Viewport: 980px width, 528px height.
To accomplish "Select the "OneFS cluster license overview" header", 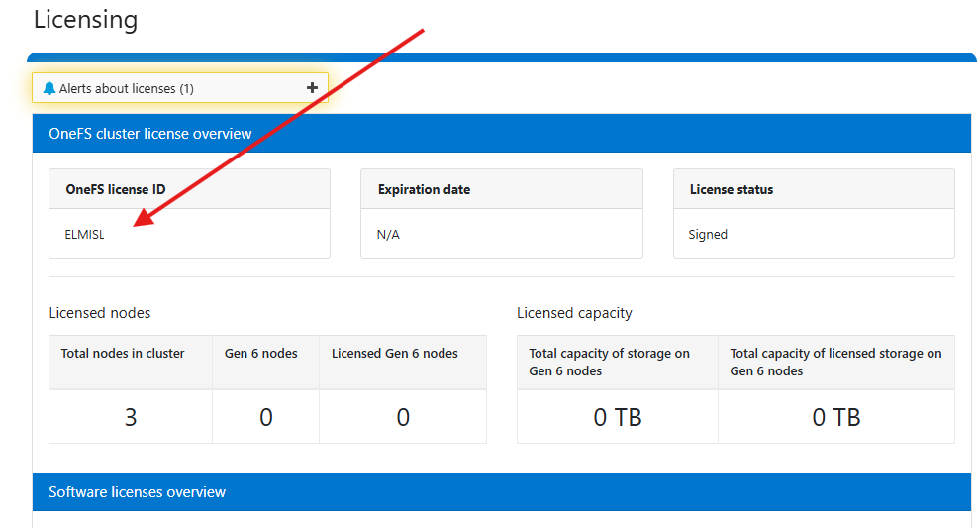I will 150,133.
